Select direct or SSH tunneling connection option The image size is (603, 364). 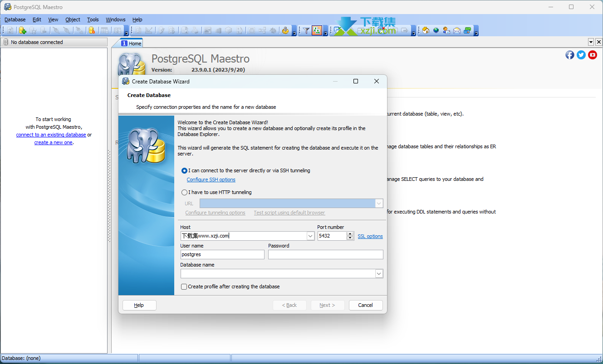pos(184,170)
